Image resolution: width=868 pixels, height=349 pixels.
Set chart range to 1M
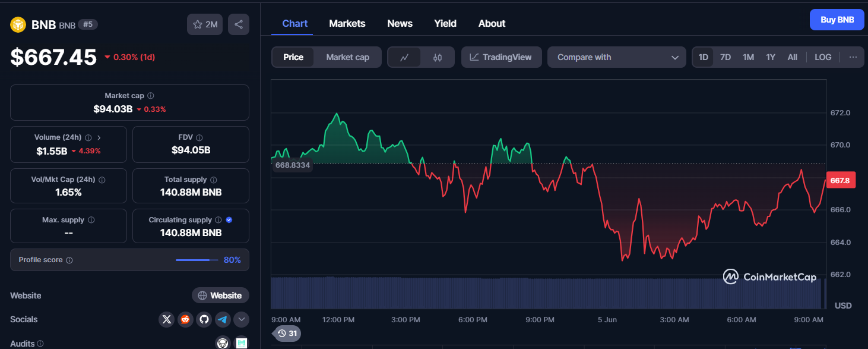(x=748, y=57)
